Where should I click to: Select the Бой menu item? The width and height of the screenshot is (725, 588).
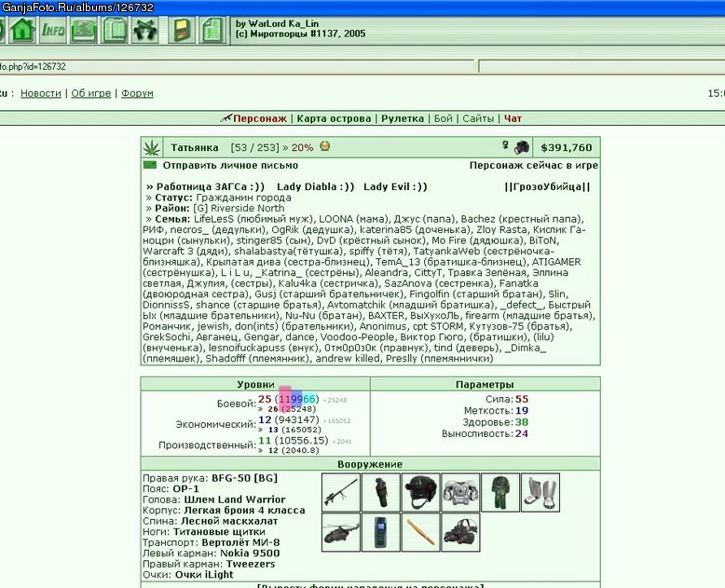pyautogui.click(x=443, y=118)
